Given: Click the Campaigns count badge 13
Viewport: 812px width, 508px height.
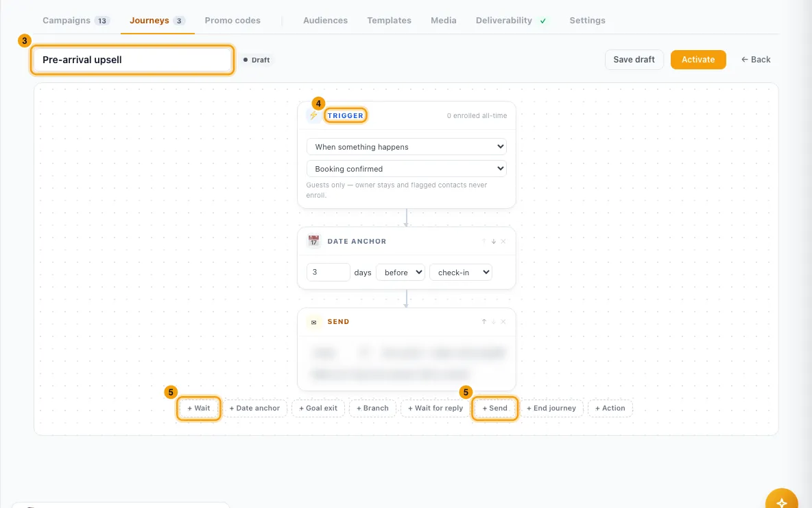Looking at the screenshot, I should [102, 21].
